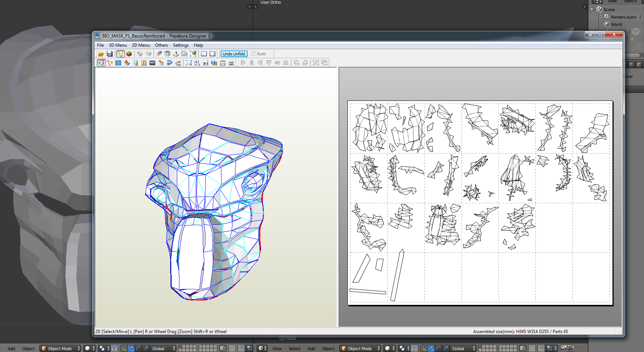Click the orange-topped cube icon
The width and height of the screenshot is (644, 352).
tap(149, 54)
